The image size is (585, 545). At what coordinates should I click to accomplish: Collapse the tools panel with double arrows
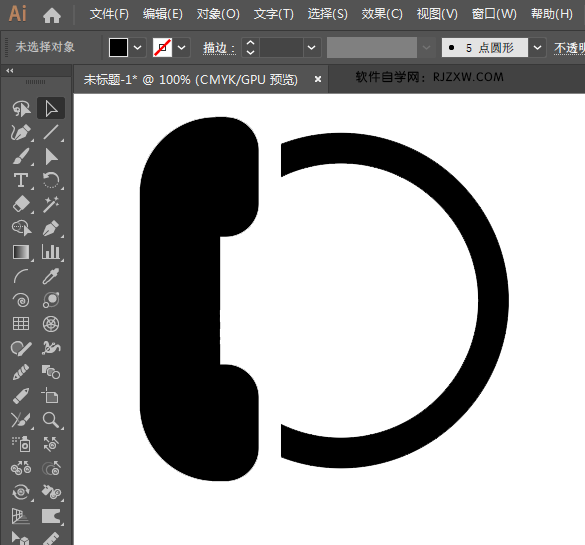coord(10,71)
